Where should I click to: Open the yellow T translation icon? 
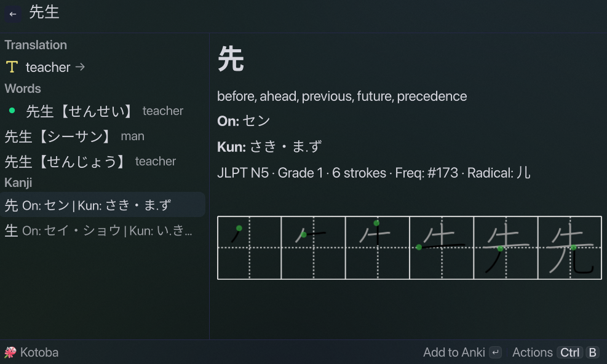coord(12,67)
